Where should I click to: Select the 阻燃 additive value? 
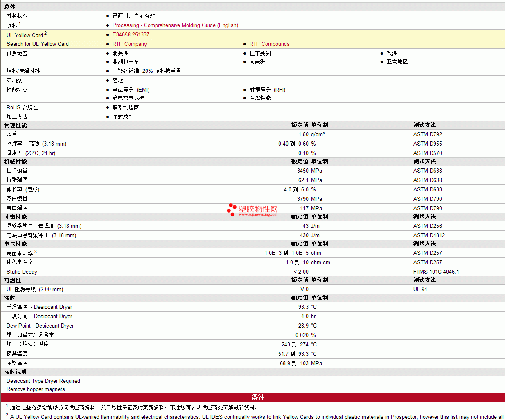pyautogui.click(x=118, y=80)
